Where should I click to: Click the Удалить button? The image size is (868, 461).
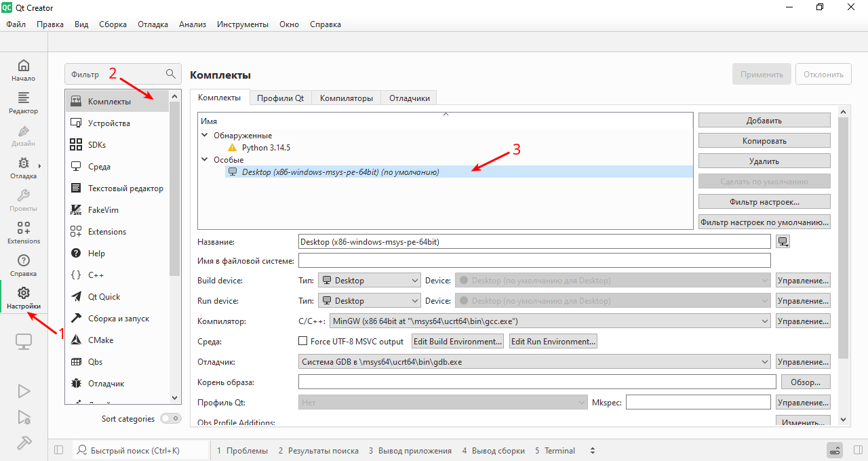point(764,161)
